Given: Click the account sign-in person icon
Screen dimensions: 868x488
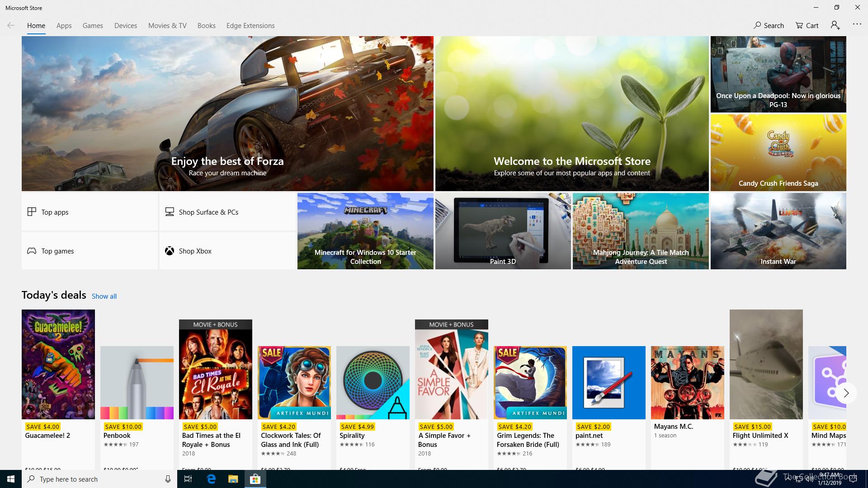Looking at the screenshot, I should pyautogui.click(x=835, y=25).
